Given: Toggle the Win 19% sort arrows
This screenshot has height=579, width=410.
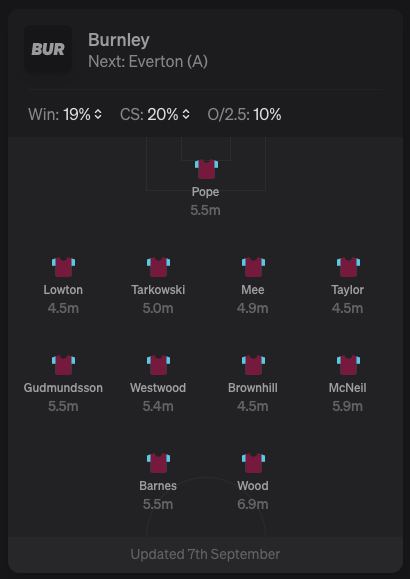Looking at the screenshot, I should pos(98,114).
